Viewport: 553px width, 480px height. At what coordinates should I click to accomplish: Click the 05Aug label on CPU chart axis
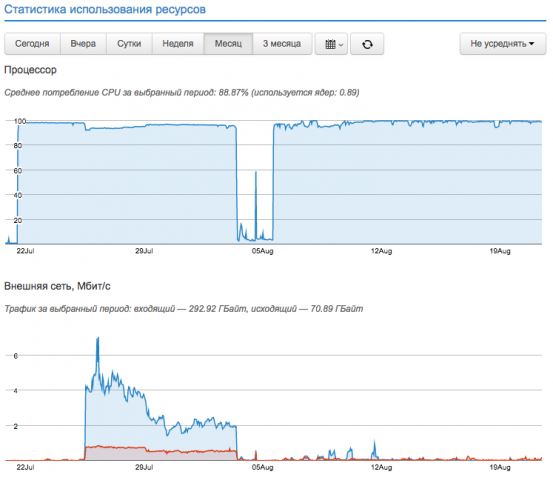click(262, 251)
